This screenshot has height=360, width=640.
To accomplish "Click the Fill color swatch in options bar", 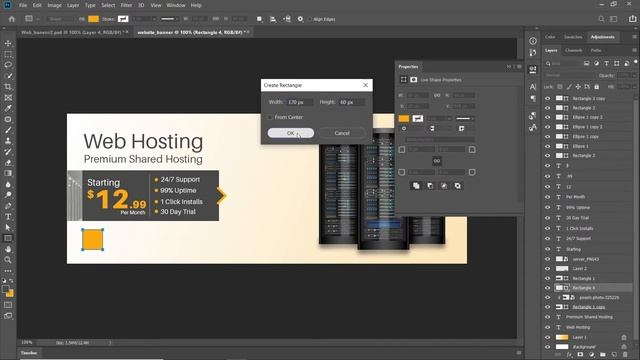I will pyautogui.click(x=93, y=19).
